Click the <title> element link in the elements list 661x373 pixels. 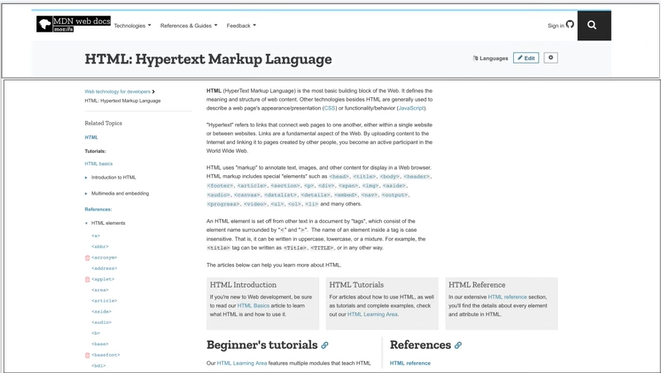point(364,177)
